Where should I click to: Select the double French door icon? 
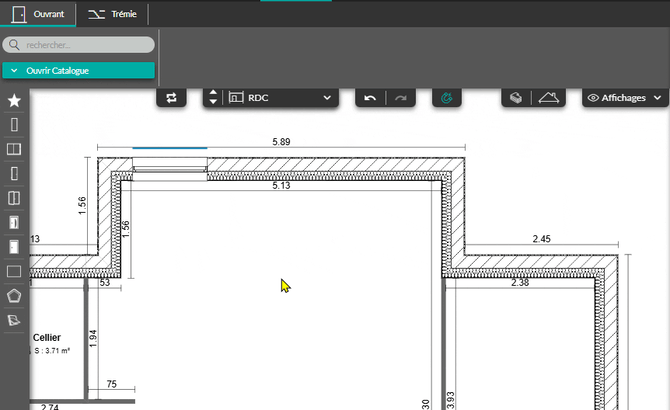14,198
